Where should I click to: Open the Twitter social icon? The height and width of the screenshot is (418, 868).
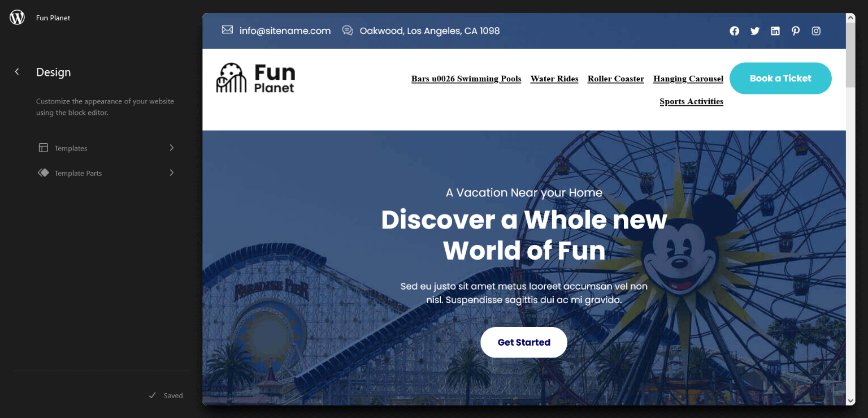755,31
